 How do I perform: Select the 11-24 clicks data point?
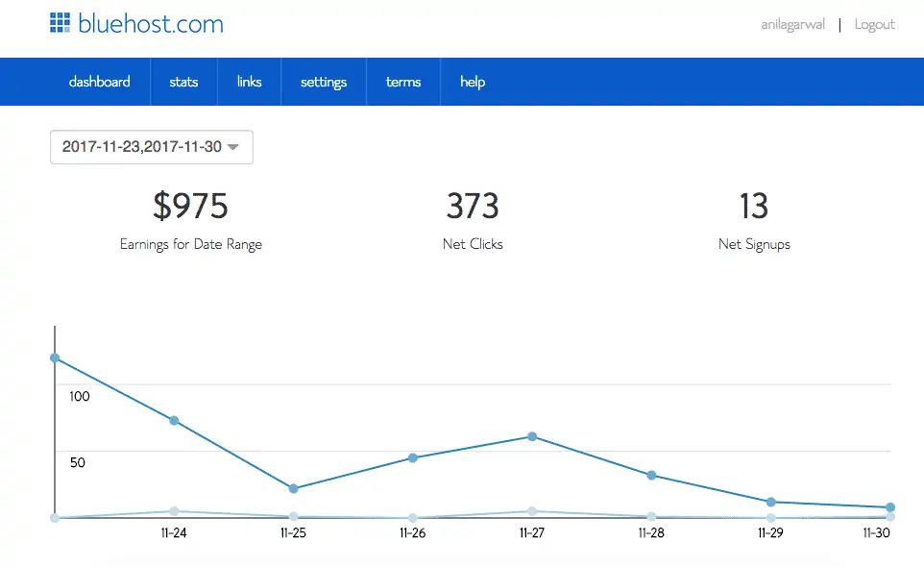click(174, 420)
